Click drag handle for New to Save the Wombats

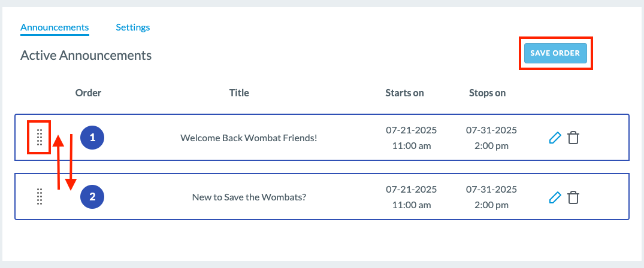point(40,197)
